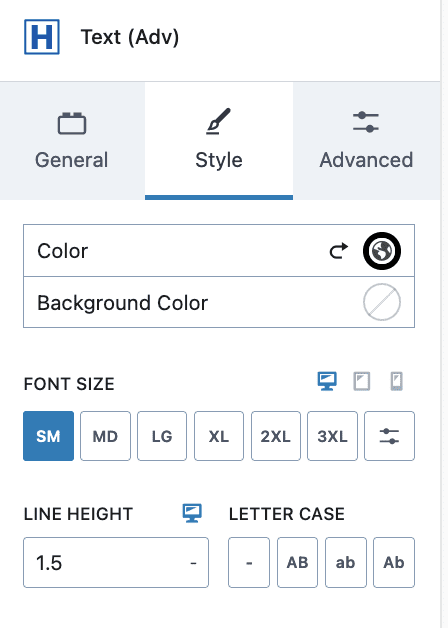Click line height desktop device icon
This screenshot has width=448, height=628.
click(192, 513)
